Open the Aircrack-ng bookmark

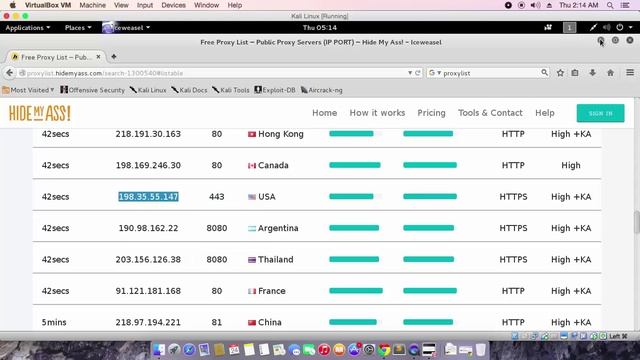(x=322, y=90)
